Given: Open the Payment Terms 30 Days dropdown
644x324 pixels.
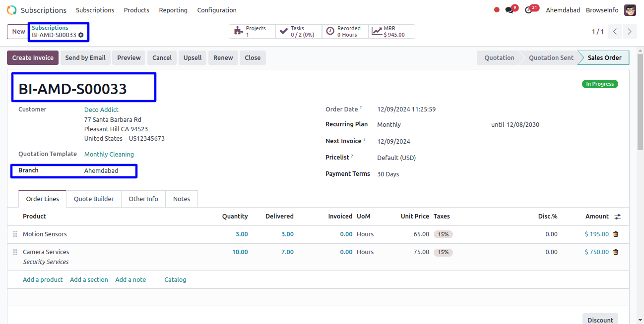Looking at the screenshot, I should (427, 174).
